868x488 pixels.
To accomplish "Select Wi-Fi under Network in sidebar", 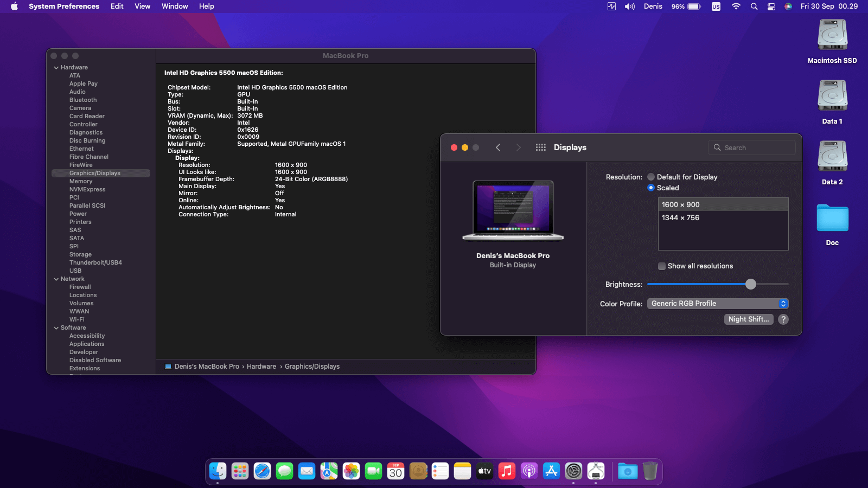I will (77, 319).
